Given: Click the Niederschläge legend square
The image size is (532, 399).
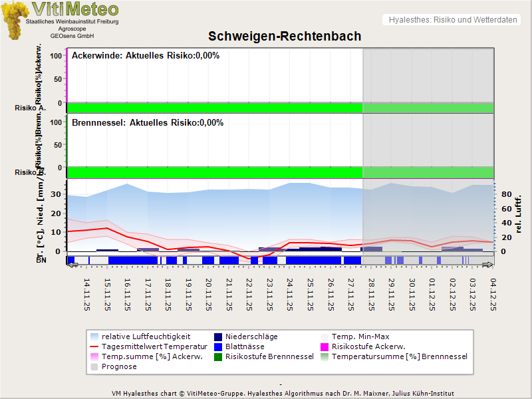Looking at the screenshot, I should point(218,336).
